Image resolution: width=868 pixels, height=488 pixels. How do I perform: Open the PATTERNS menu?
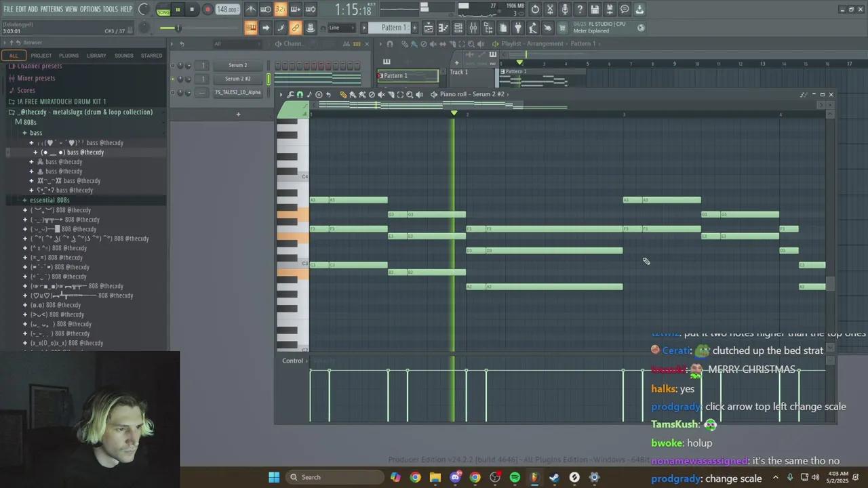click(x=52, y=9)
